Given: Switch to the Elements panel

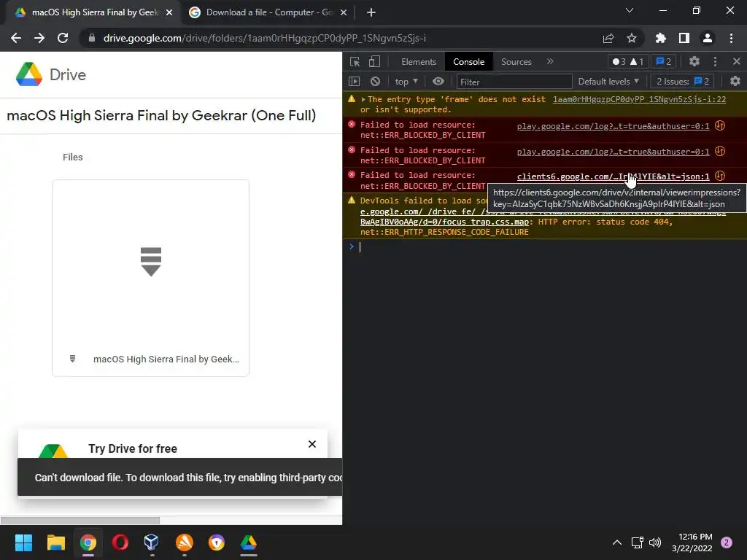Looking at the screenshot, I should [x=419, y=62].
